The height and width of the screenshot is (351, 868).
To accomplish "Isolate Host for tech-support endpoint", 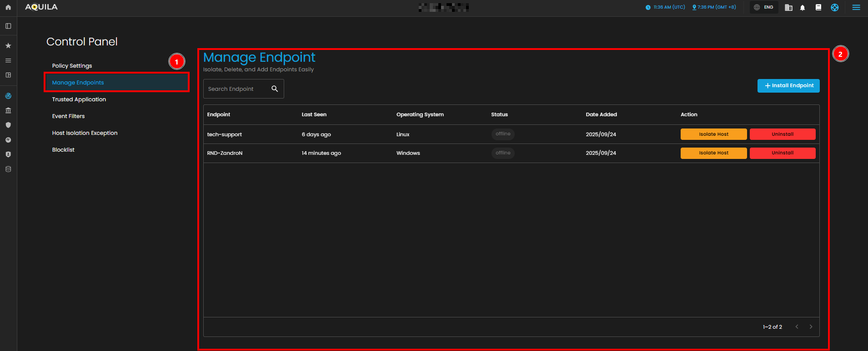I will pyautogui.click(x=713, y=134).
